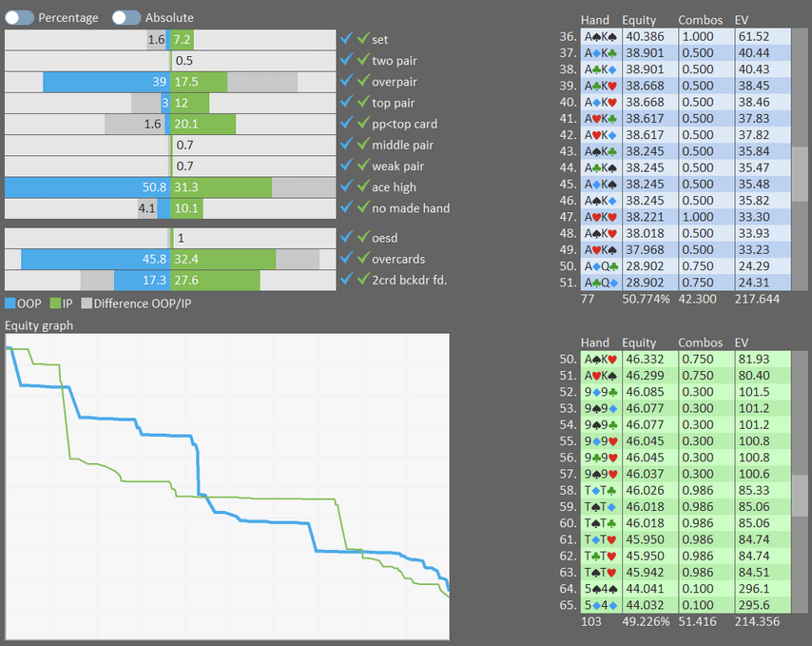Click the gray Difference OOP/IP legend swatch

[87, 303]
